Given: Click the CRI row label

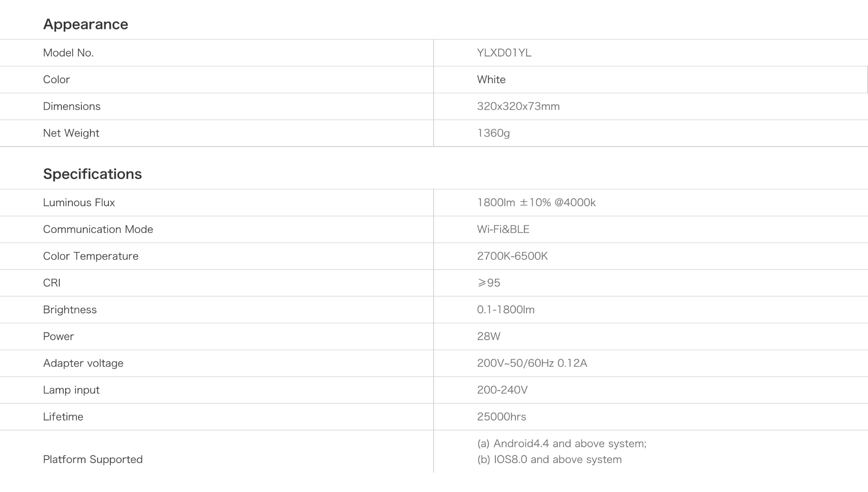Looking at the screenshot, I should [x=52, y=283].
